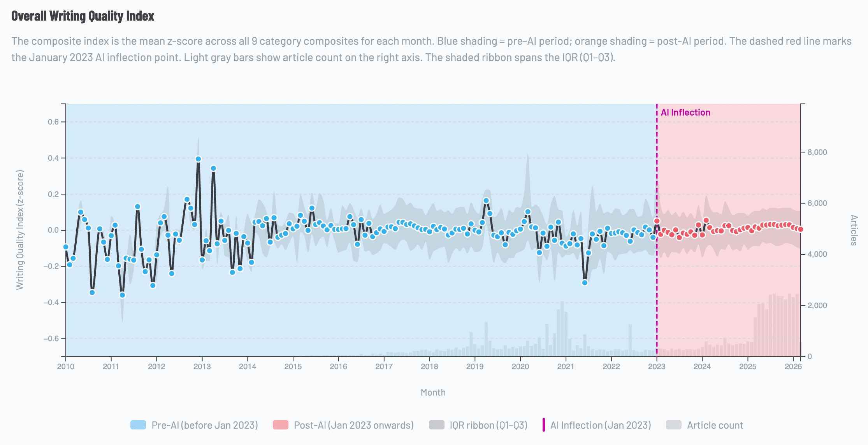The width and height of the screenshot is (868, 445).
Task: Select the lowest blue data point in 2011
Action: (x=122, y=295)
